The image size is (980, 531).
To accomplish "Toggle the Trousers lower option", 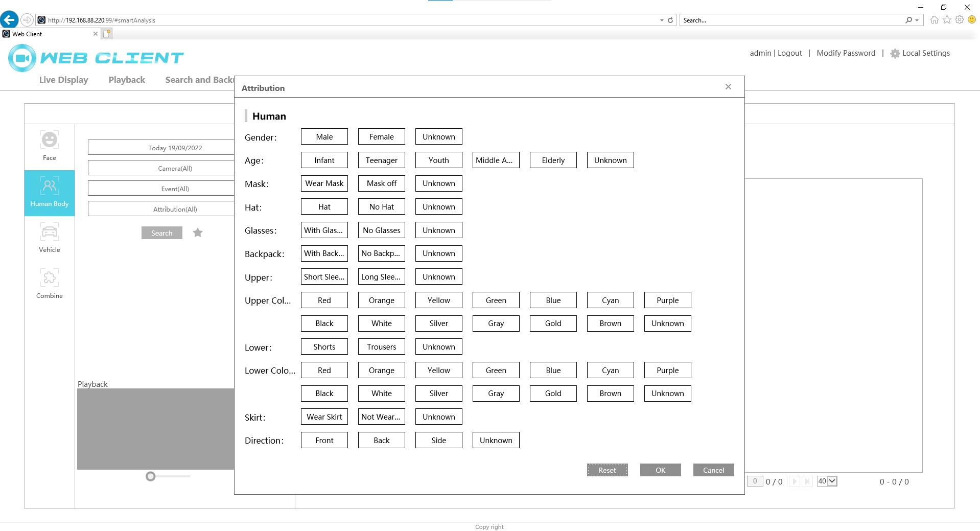I will [381, 347].
